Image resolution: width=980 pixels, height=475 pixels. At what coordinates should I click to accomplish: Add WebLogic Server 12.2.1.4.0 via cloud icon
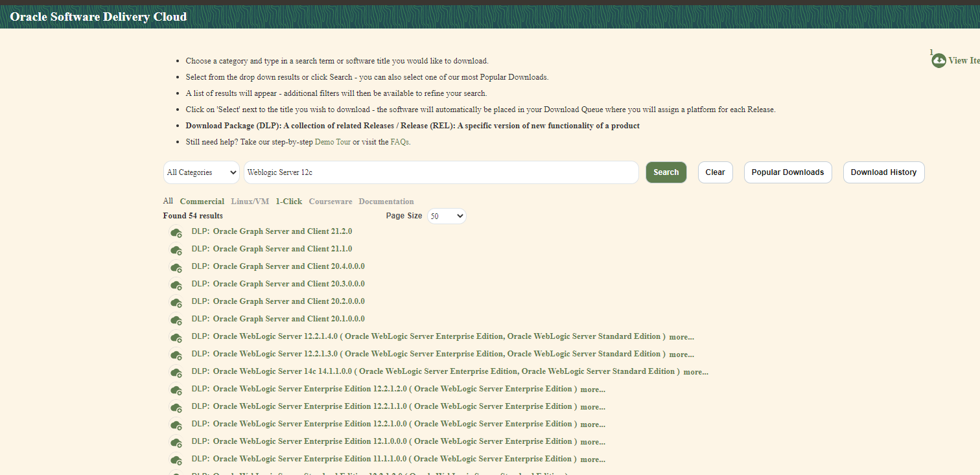[176, 338]
